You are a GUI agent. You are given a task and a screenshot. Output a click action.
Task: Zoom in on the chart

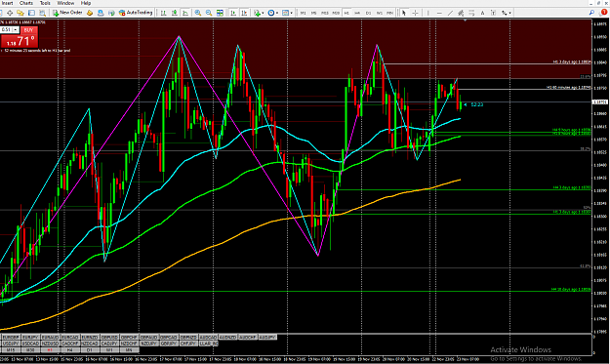[198, 13]
